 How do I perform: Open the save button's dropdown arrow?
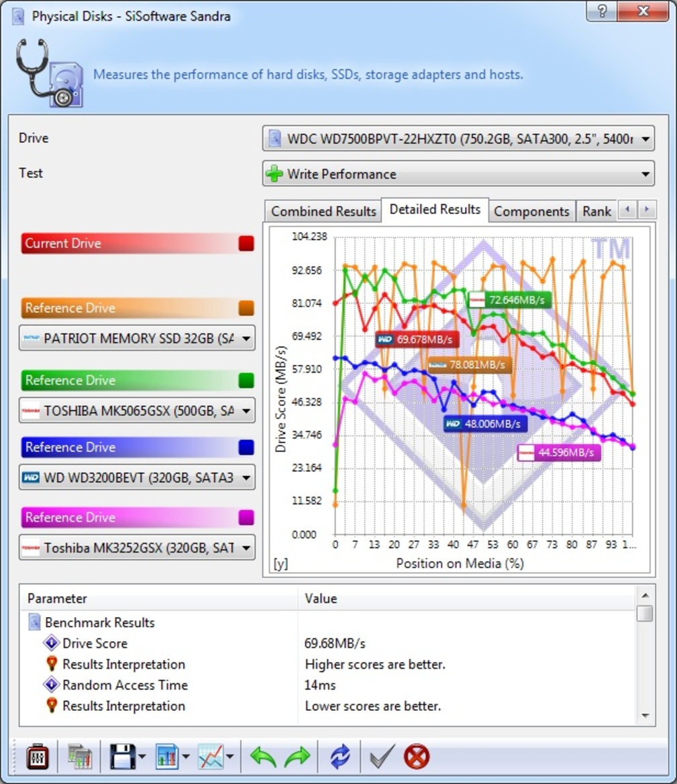[x=142, y=757]
